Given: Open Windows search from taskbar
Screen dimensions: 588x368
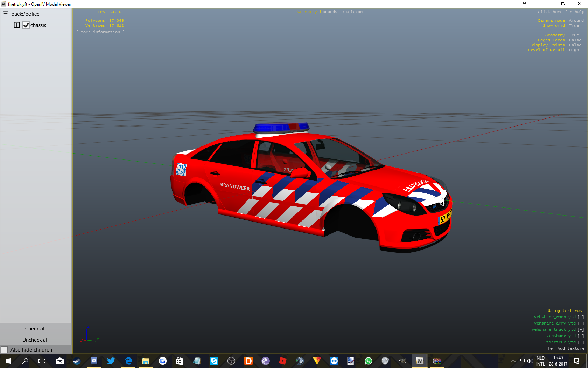Looking at the screenshot, I should [25, 361].
